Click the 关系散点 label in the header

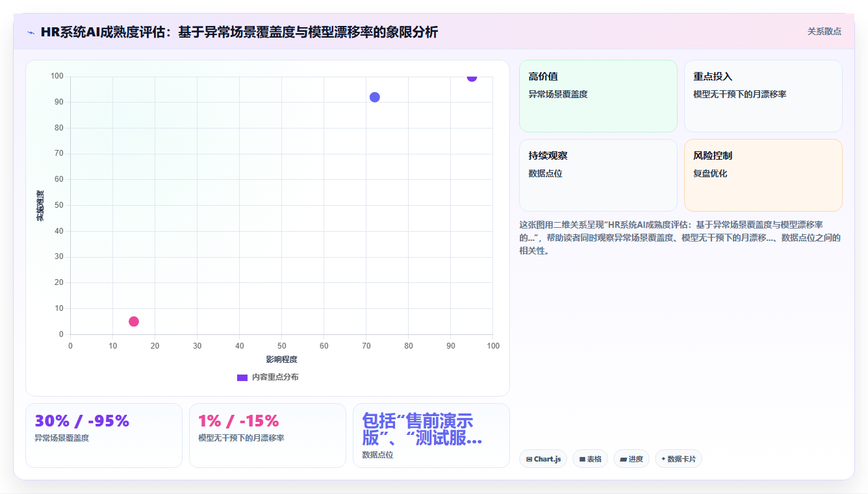point(824,31)
